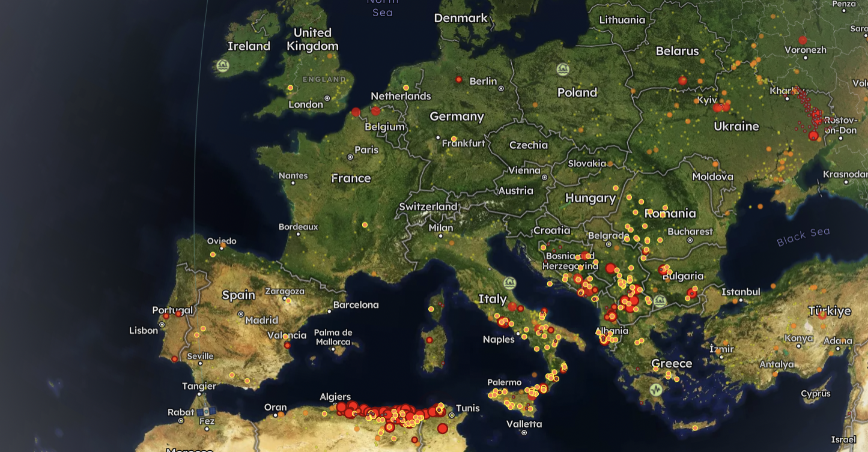Select the "Moldova" country label
Screen dimensions: 868x452
[713, 176]
